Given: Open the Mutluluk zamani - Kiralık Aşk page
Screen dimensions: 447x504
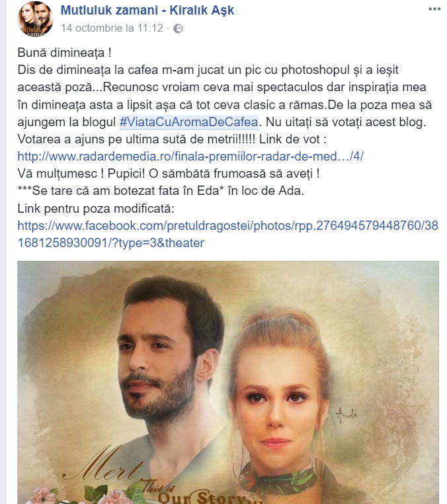Looking at the screenshot, I should [147, 11].
